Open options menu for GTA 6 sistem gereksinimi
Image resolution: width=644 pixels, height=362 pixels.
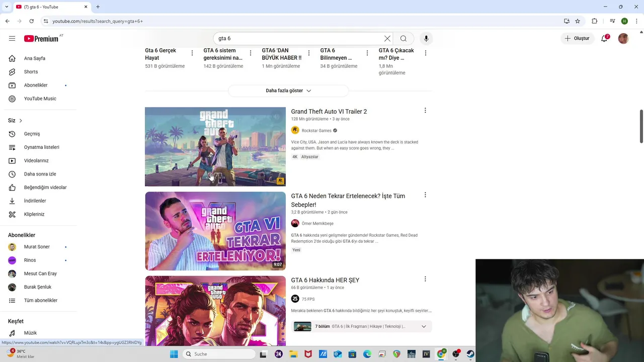[250, 53]
